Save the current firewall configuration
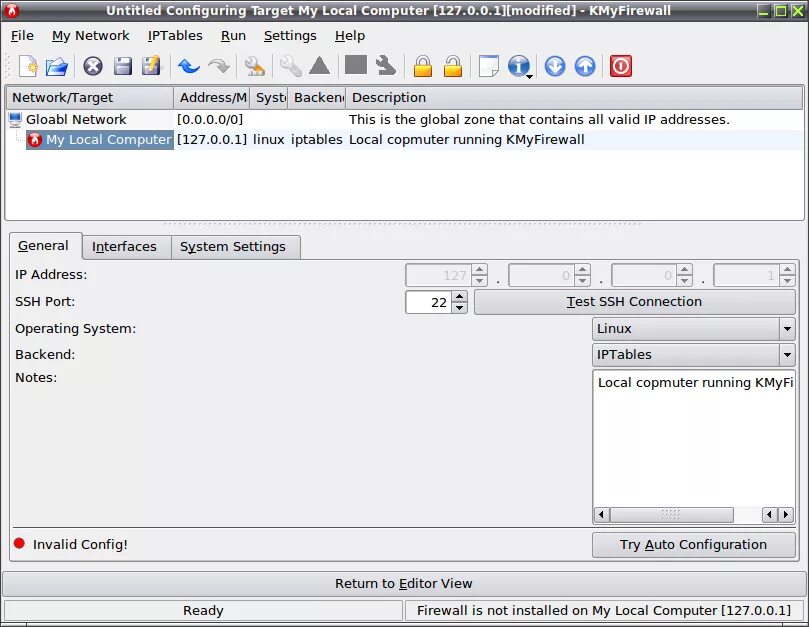 122,66
